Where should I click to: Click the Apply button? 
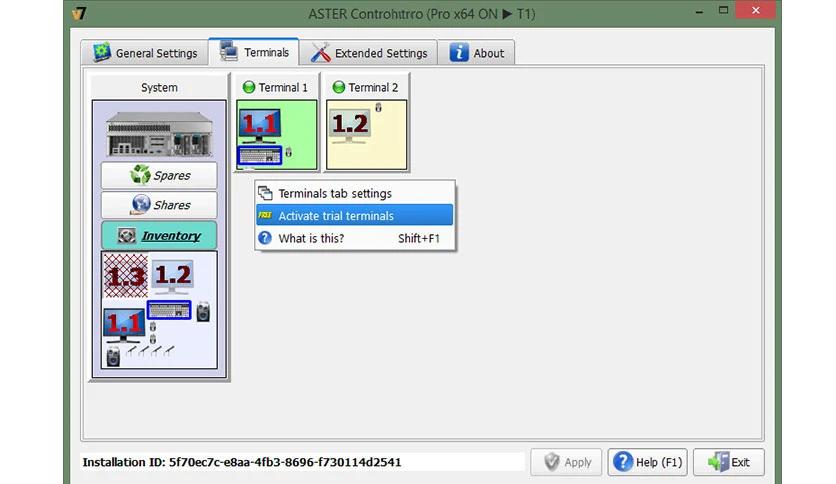pos(566,462)
